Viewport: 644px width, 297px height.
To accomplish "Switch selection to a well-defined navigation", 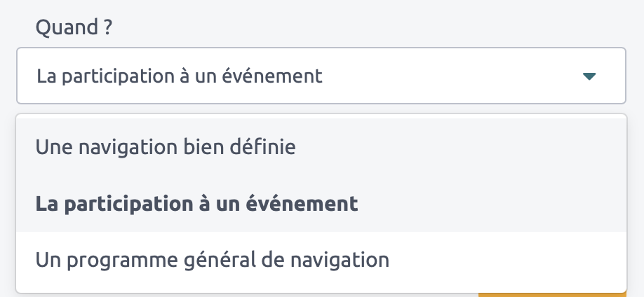I will pos(166,147).
